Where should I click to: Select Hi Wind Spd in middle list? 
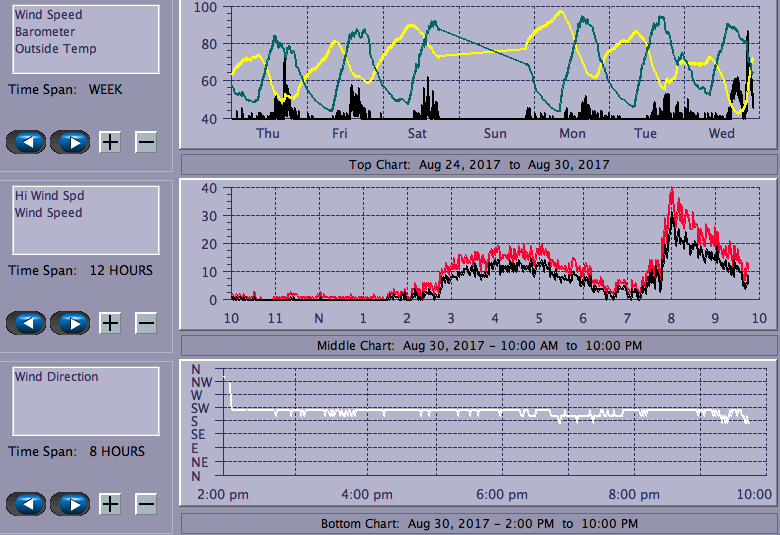(x=48, y=196)
